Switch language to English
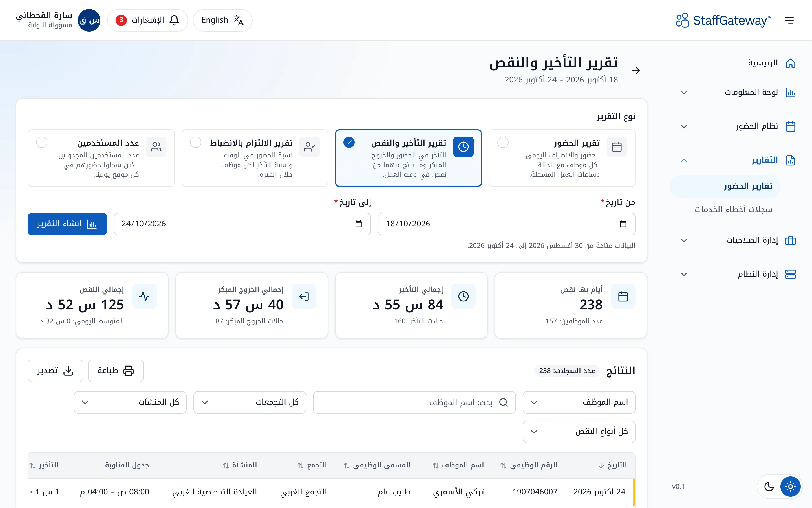The width and height of the screenshot is (812, 508). pyautogui.click(x=222, y=20)
